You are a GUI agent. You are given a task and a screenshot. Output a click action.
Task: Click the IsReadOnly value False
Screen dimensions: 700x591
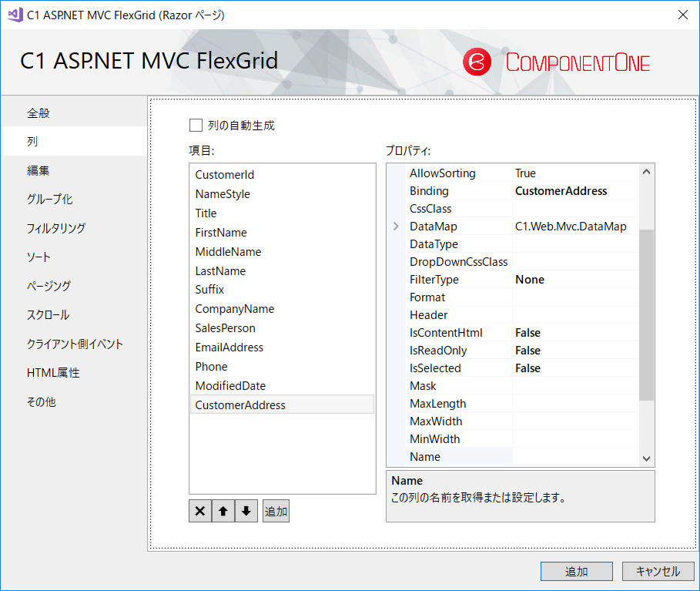575,351
